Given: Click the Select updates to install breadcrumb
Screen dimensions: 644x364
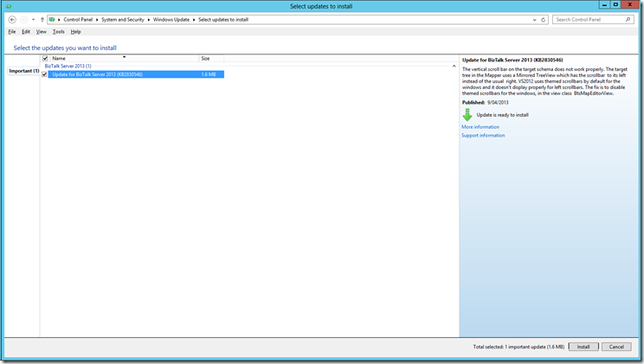Looking at the screenshot, I should (x=223, y=19).
